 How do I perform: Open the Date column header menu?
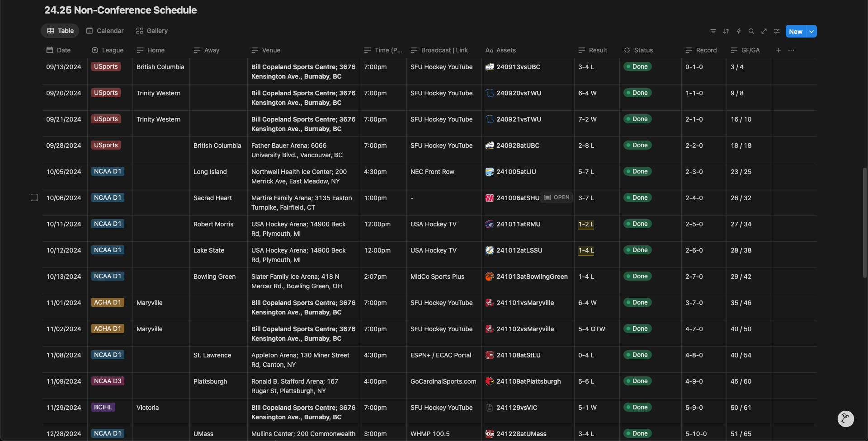point(65,50)
